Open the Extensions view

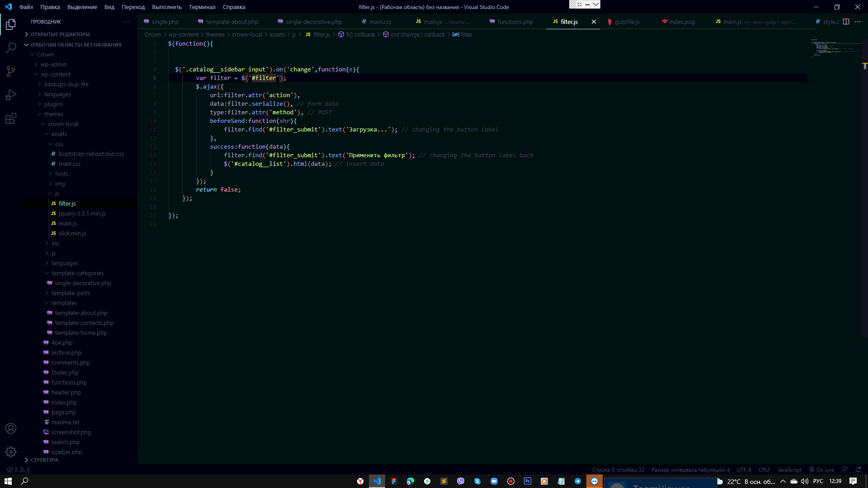[x=11, y=119]
